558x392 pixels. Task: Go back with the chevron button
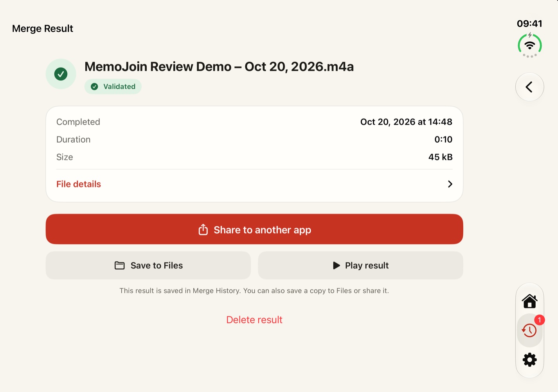[x=529, y=87]
